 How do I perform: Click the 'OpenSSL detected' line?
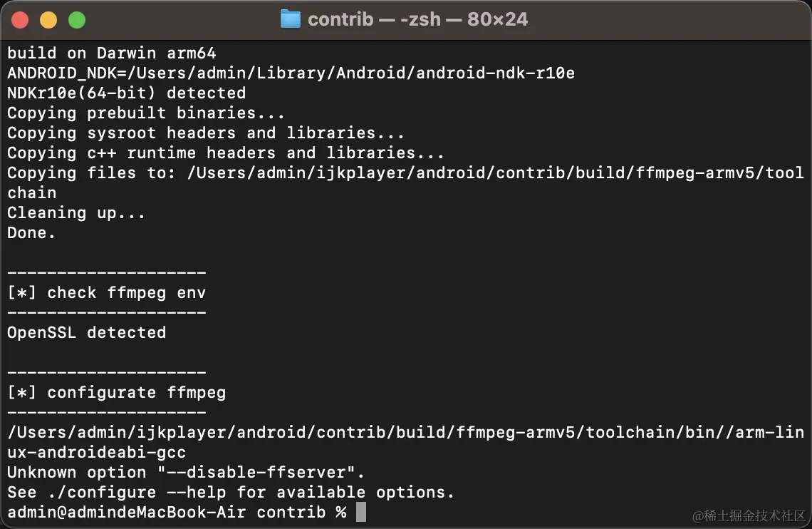[86, 332]
